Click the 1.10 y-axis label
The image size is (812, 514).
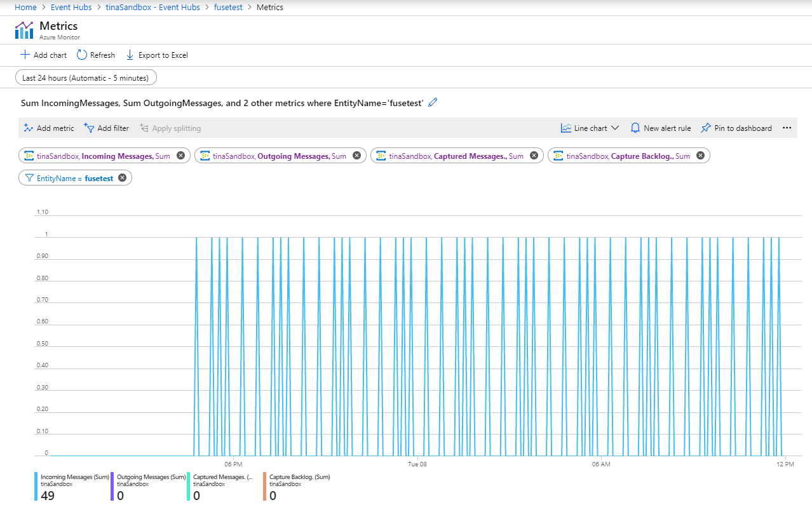click(42, 212)
